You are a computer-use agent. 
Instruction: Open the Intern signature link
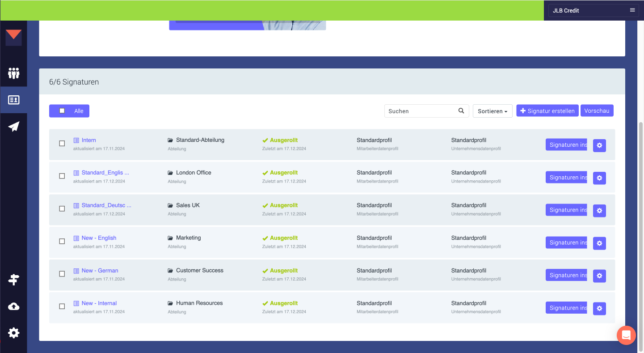click(x=89, y=140)
